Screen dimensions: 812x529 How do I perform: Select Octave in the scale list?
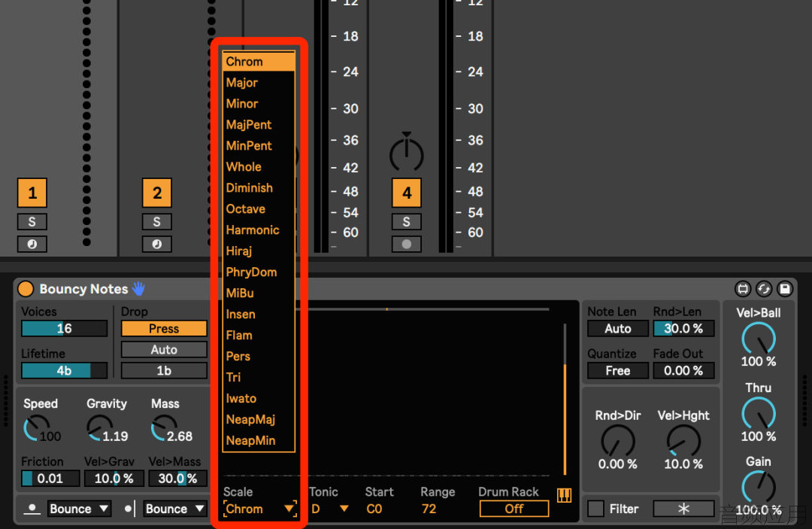click(259, 209)
